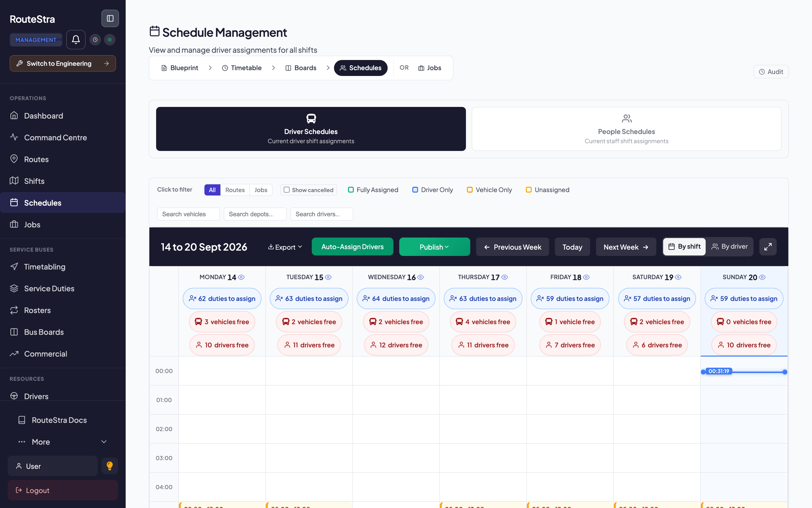
Task: Expand schedule to fullscreen
Action: pyautogui.click(x=768, y=247)
